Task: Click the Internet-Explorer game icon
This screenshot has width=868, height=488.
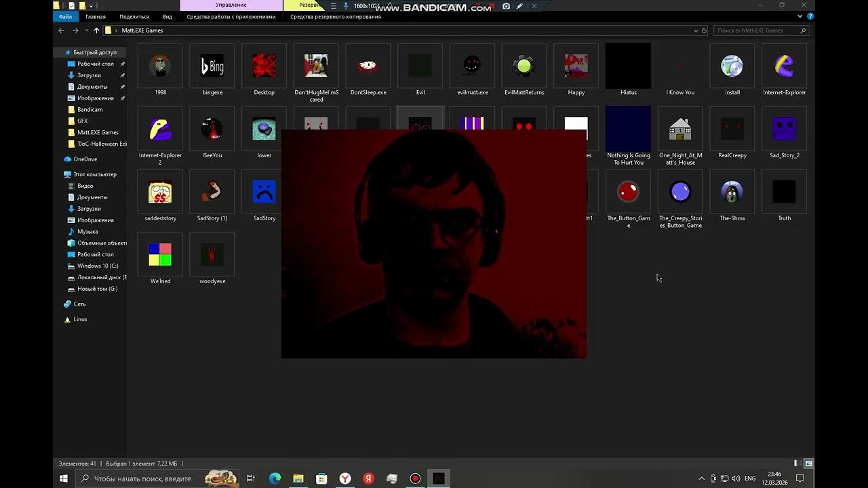Action: point(784,66)
